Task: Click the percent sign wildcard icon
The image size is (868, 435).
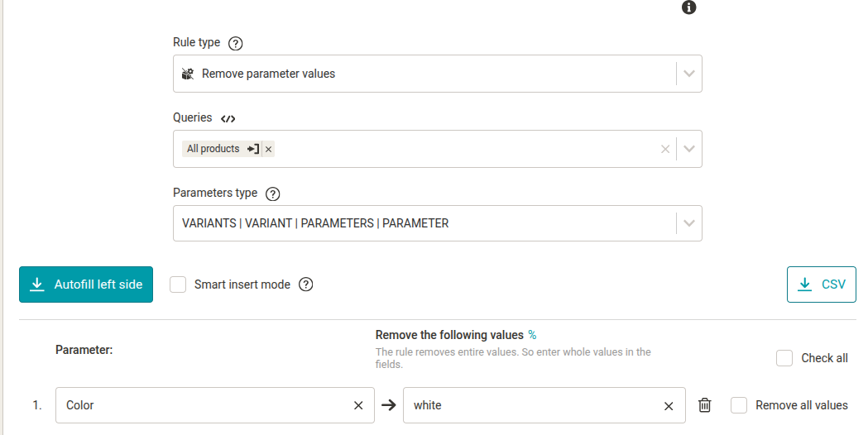Action: [x=532, y=335]
